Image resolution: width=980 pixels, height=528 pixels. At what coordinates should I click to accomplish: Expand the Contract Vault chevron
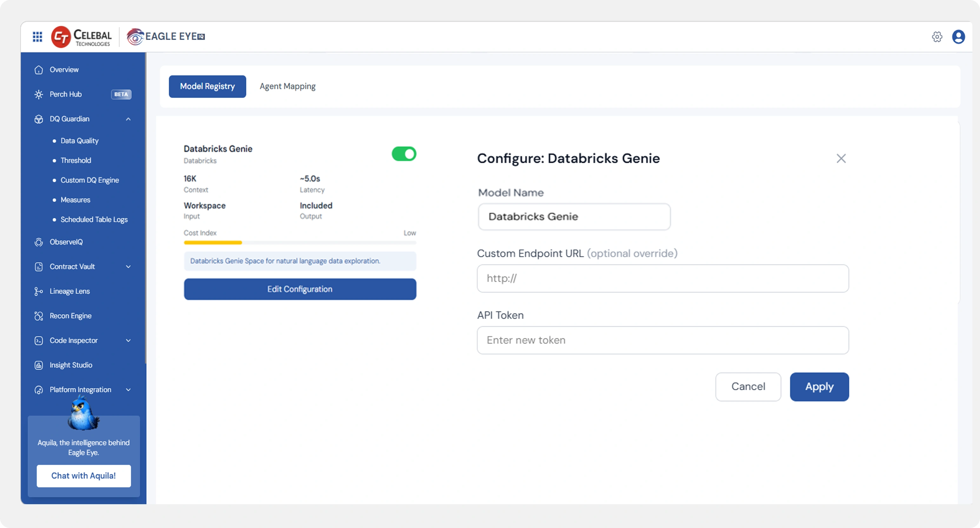click(128, 267)
